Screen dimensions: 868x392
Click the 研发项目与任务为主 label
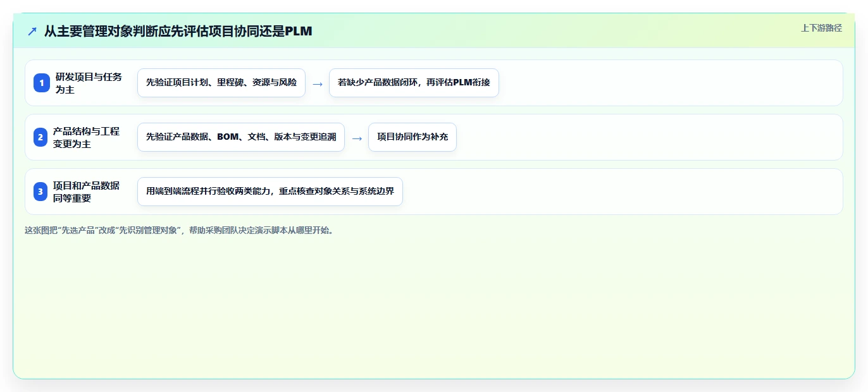pos(89,83)
